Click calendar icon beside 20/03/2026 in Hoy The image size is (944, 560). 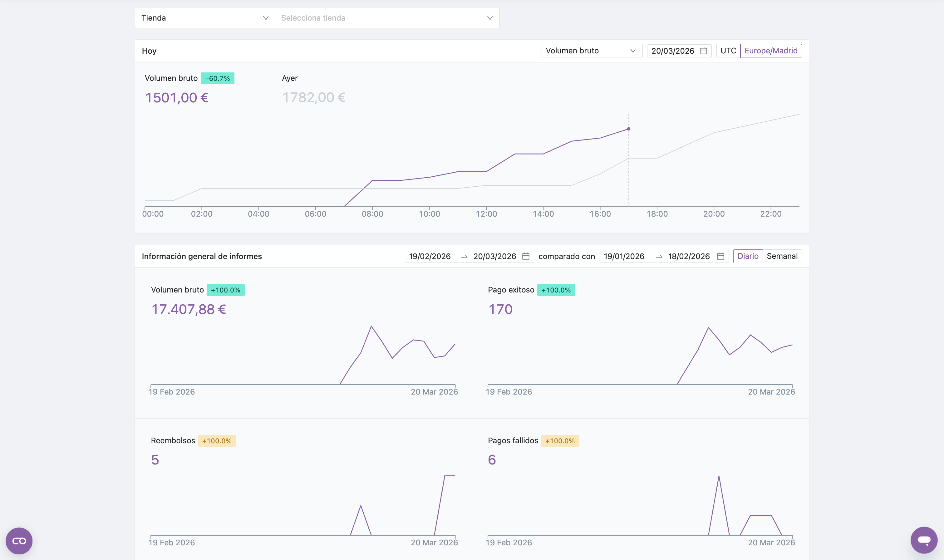703,51
